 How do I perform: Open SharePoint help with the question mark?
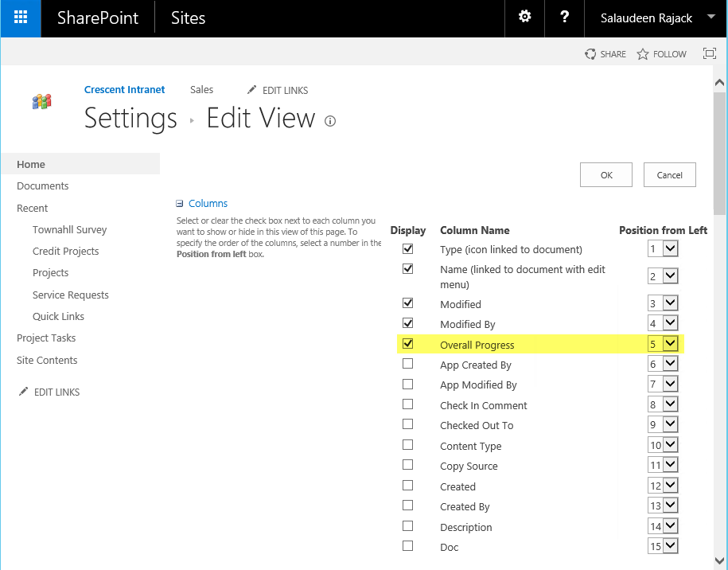click(564, 18)
